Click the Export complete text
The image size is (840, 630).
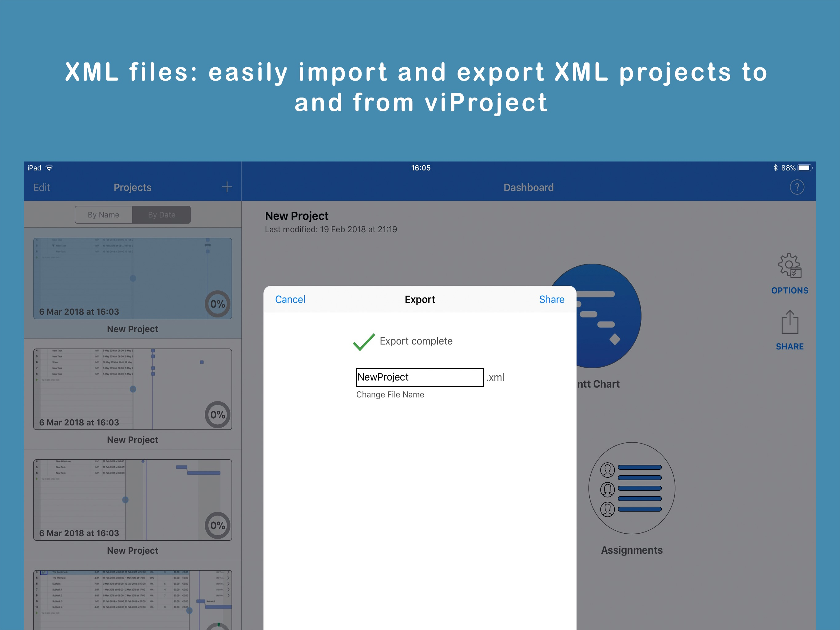[416, 341]
